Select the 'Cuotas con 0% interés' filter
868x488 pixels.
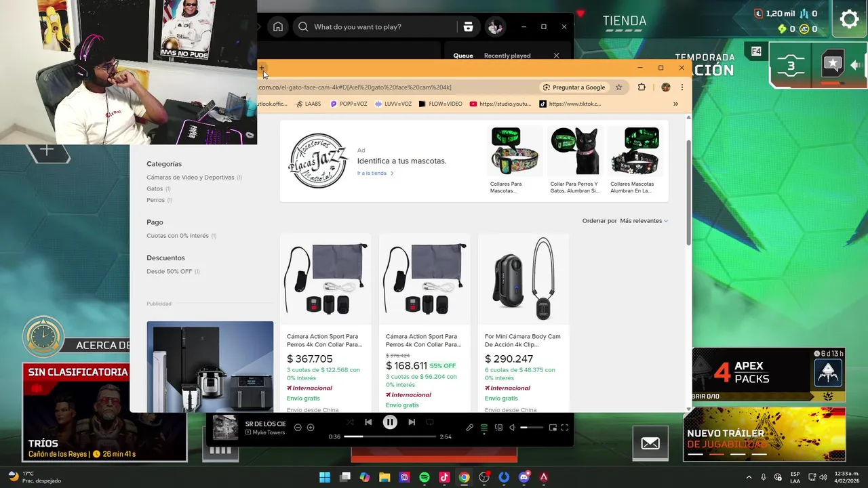(178, 236)
